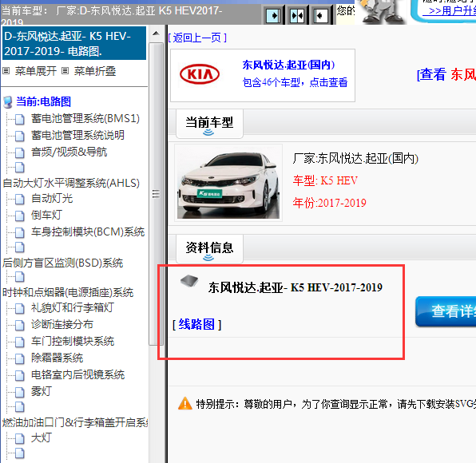Click the left-arrow panel layout icon

[321, 15]
